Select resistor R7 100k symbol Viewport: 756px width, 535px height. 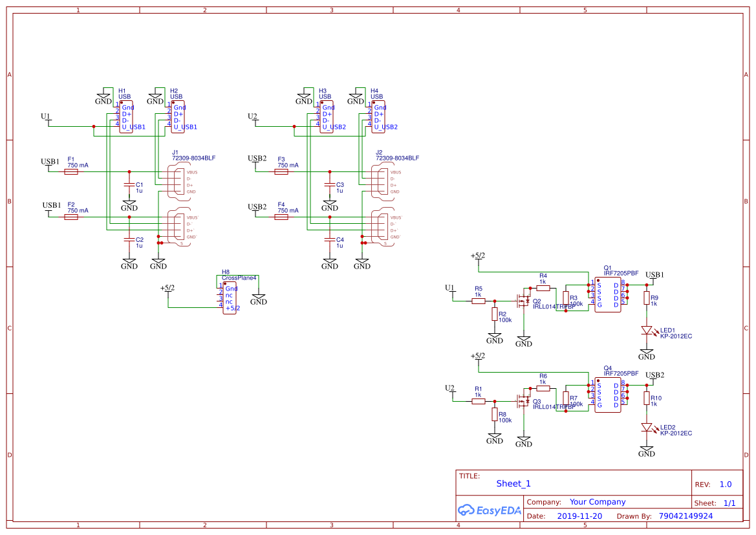pyautogui.click(x=566, y=398)
